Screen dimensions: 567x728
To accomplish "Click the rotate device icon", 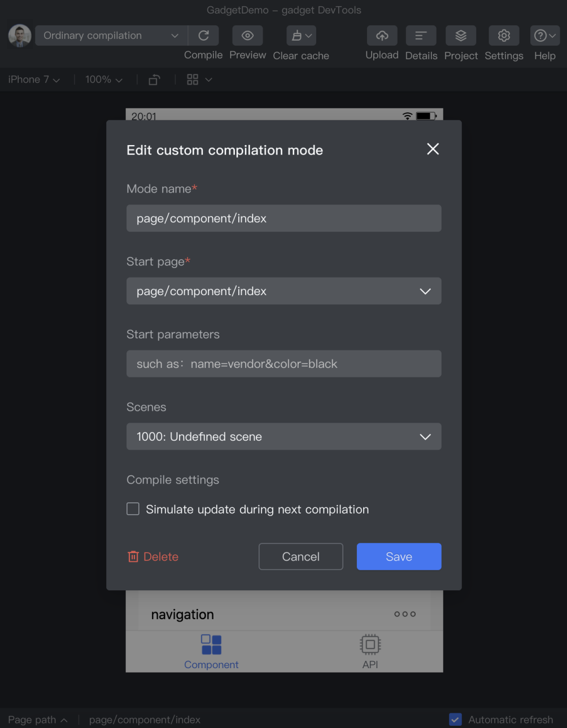I will (154, 80).
